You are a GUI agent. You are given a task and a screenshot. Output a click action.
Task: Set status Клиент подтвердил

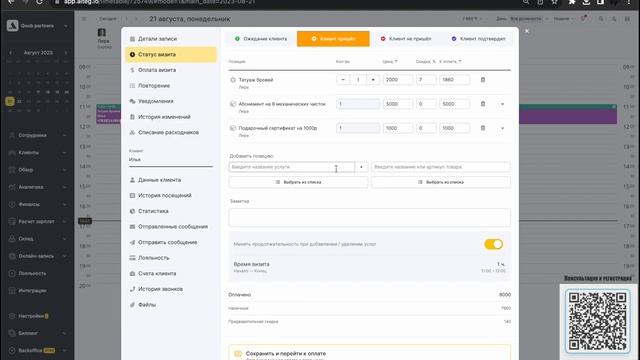(478, 39)
